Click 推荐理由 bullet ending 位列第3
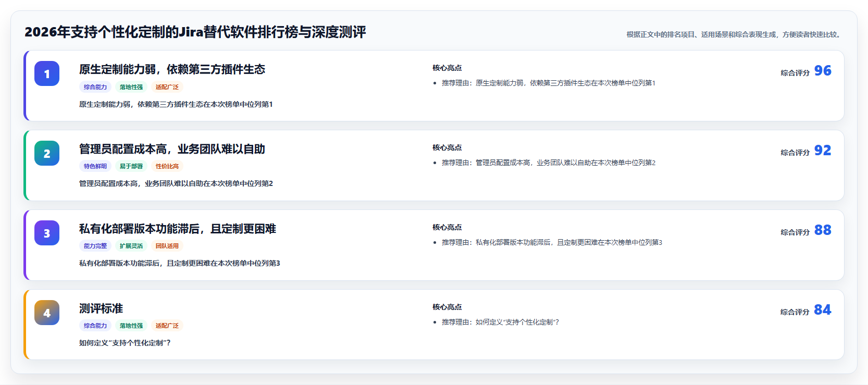 coord(552,242)
